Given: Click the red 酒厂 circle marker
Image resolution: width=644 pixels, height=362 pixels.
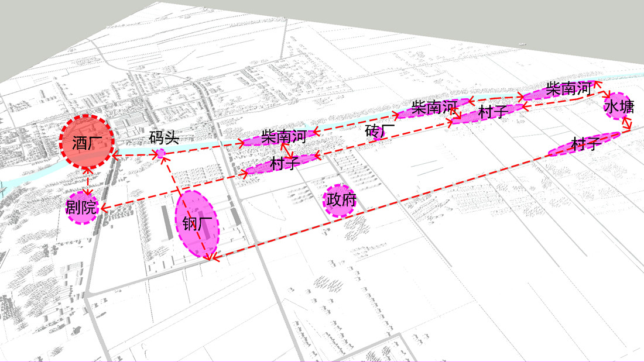Looking at the screenshot, I should point(86,143).
